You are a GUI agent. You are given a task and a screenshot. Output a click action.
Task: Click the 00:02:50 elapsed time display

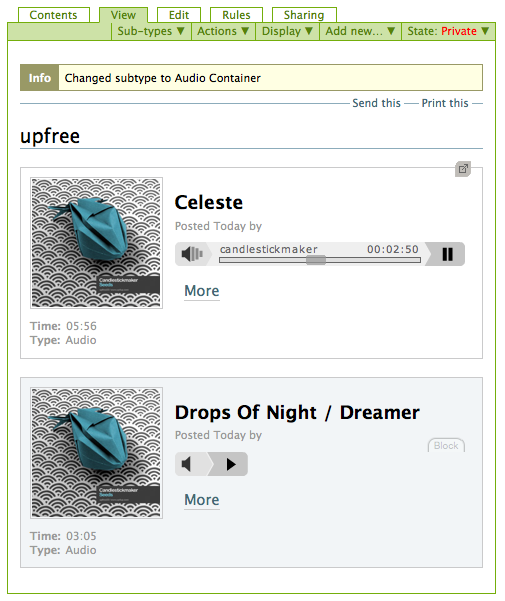click(x=393, y=249)
